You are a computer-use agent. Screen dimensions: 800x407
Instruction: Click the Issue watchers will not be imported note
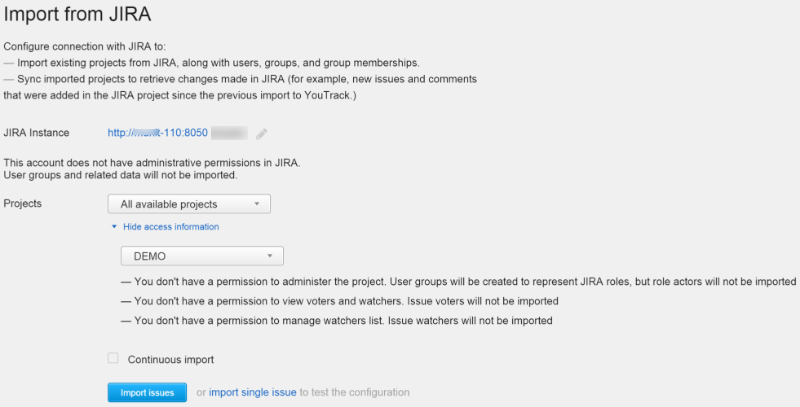pos(336,320)
